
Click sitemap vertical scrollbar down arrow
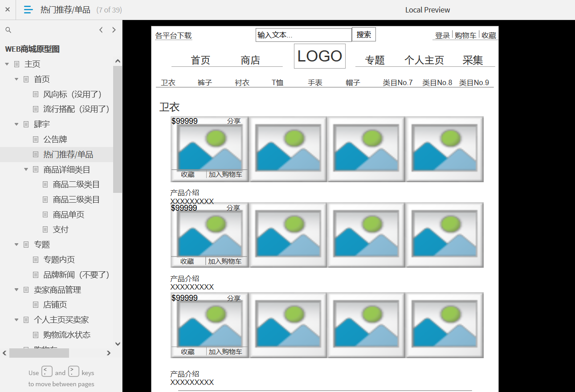coord(118,343)
